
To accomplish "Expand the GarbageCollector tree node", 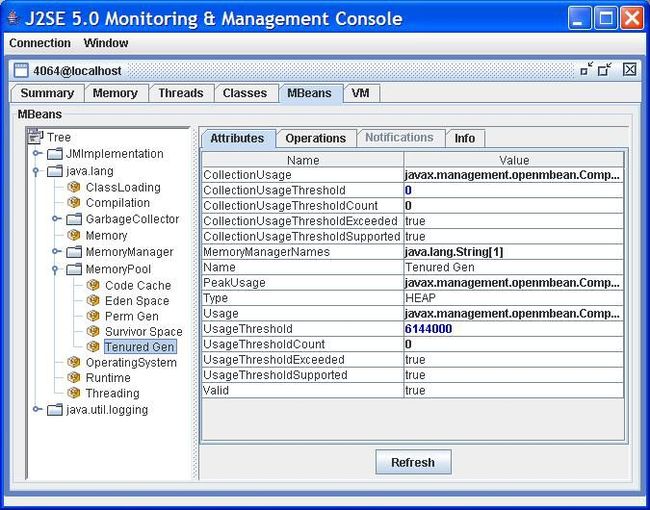I will coord(56,219).
